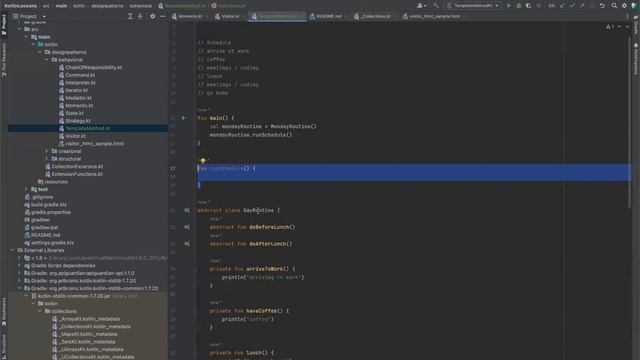
Task: Collapse the collections folder in library jar
Action: [x=40, y=311]
